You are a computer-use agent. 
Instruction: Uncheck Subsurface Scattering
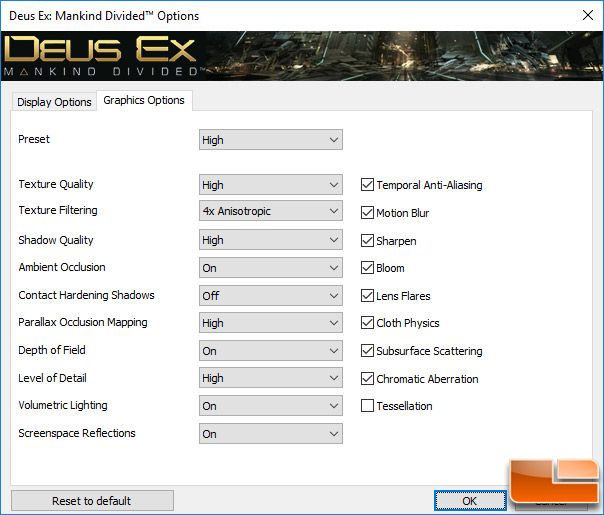367,351
